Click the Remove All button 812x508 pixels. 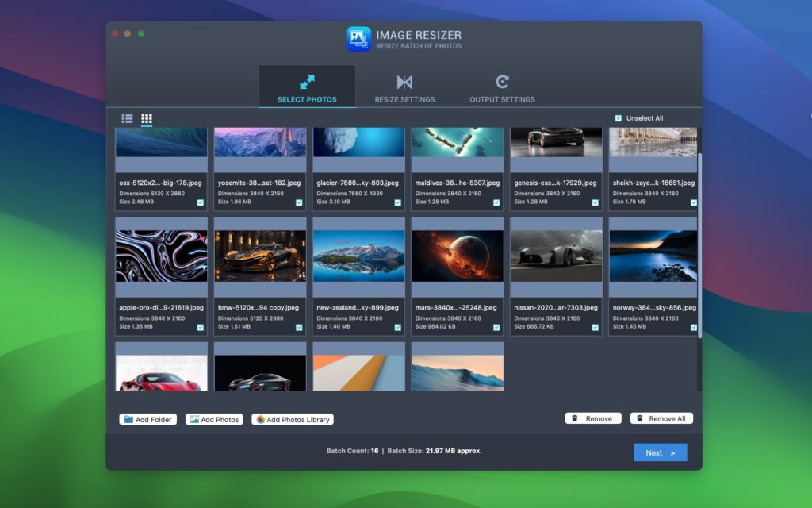(x=662, y=418)
